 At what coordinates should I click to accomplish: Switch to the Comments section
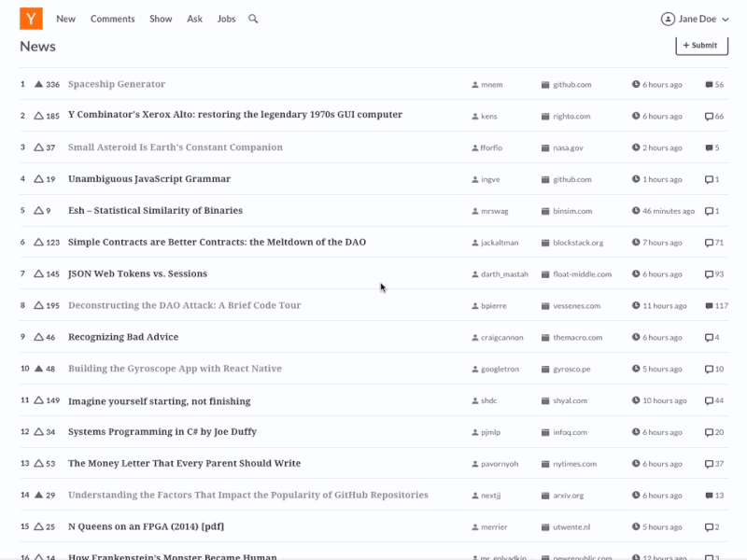(x=112, y=19)
